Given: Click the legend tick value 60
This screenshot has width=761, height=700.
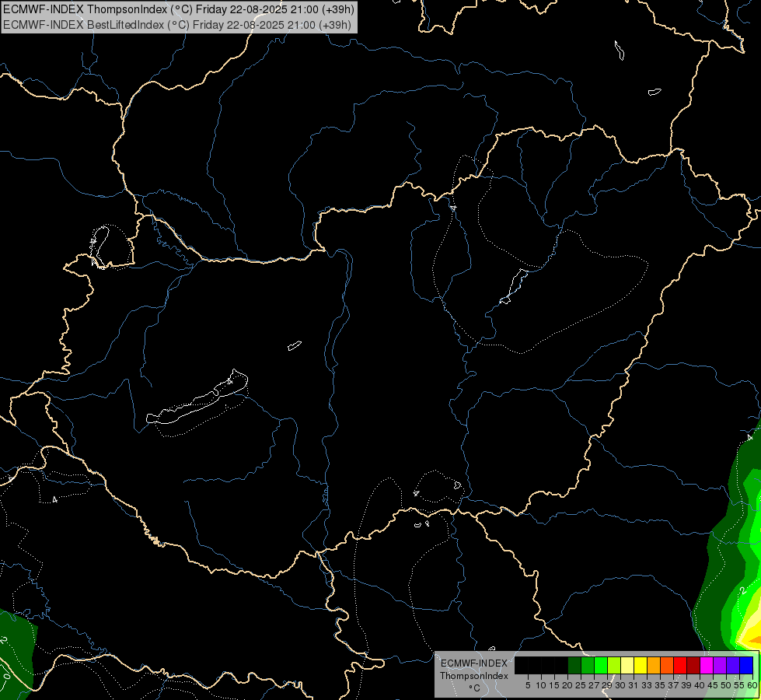Looking at the screenshot, I should pos(752,685).
